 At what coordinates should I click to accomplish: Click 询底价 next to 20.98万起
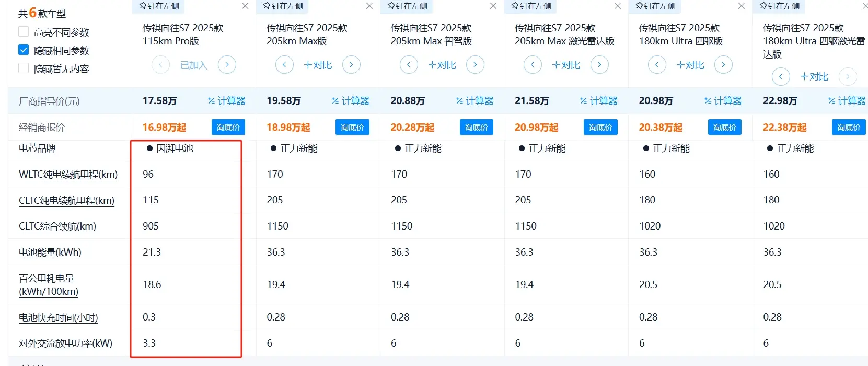pyautogui.click(x=600, y=127)
